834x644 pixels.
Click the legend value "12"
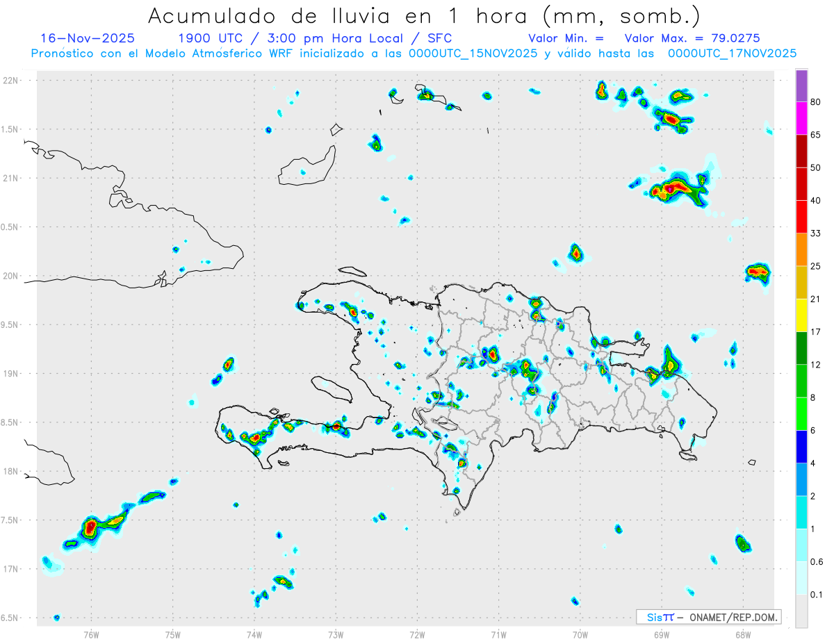pyautogui.click(x=816, y=365)
